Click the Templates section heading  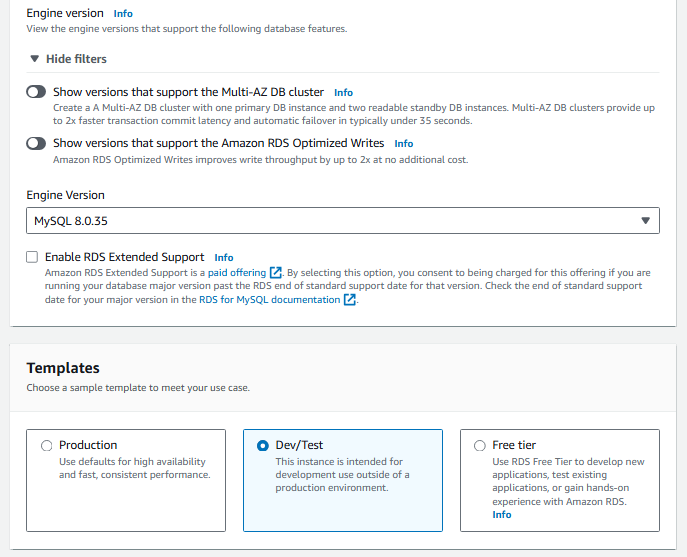point(63,368)
